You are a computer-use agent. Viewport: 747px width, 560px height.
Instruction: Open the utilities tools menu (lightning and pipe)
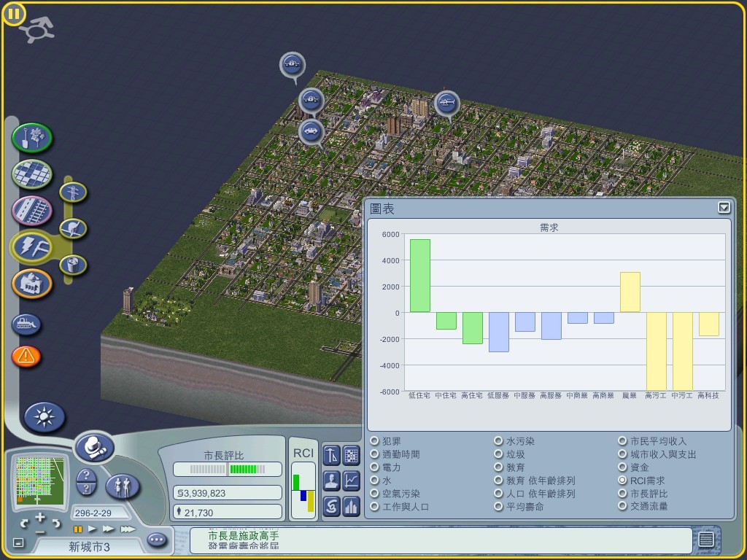click(32, 246)
